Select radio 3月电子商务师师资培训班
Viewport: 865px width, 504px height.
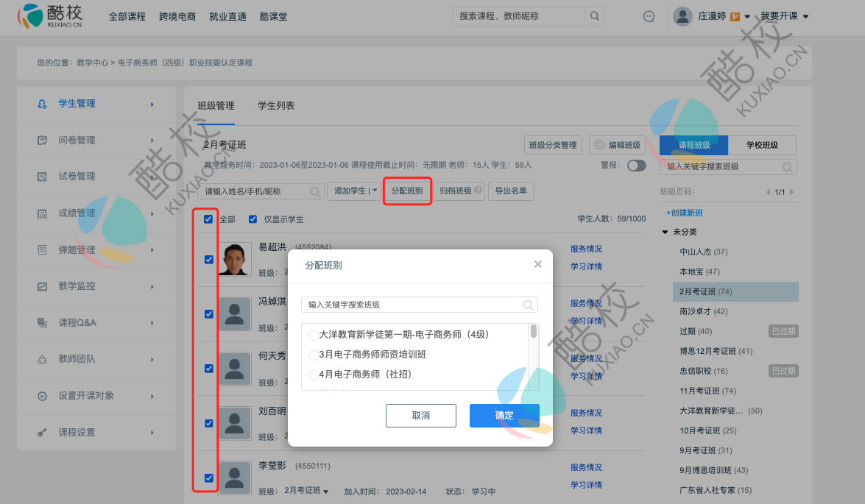click(314, 355)
